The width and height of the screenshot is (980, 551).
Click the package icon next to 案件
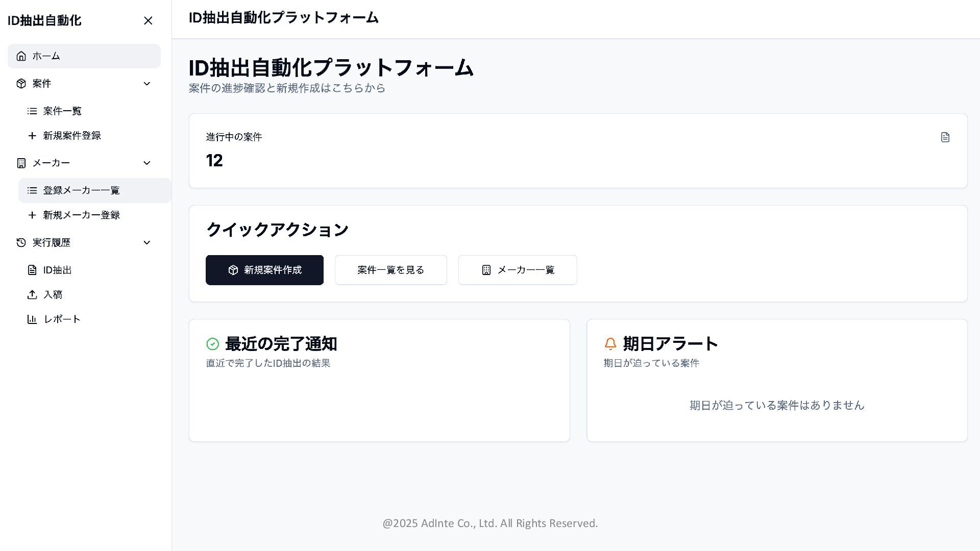point(21,84)
